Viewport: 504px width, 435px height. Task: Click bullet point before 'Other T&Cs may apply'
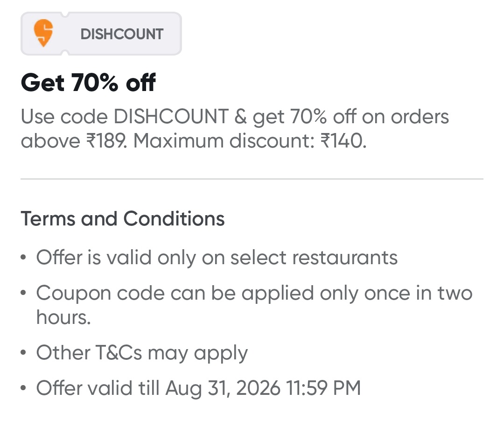24,353
